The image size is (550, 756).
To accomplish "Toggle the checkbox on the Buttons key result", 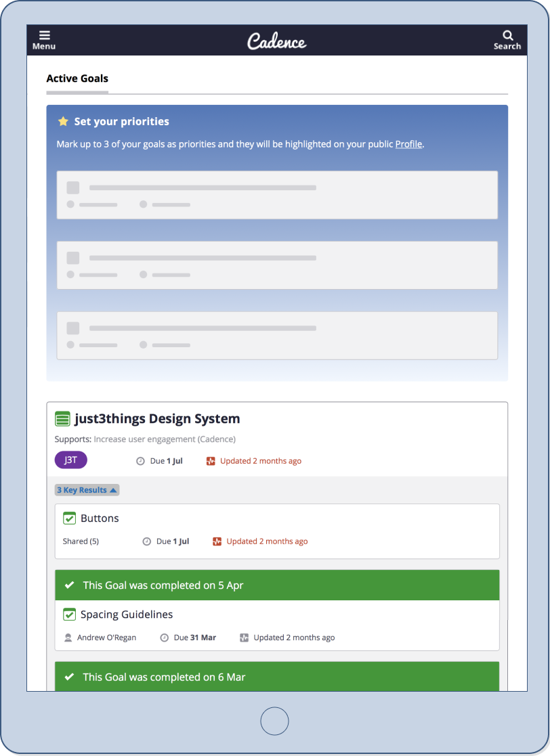I will 69,518.
